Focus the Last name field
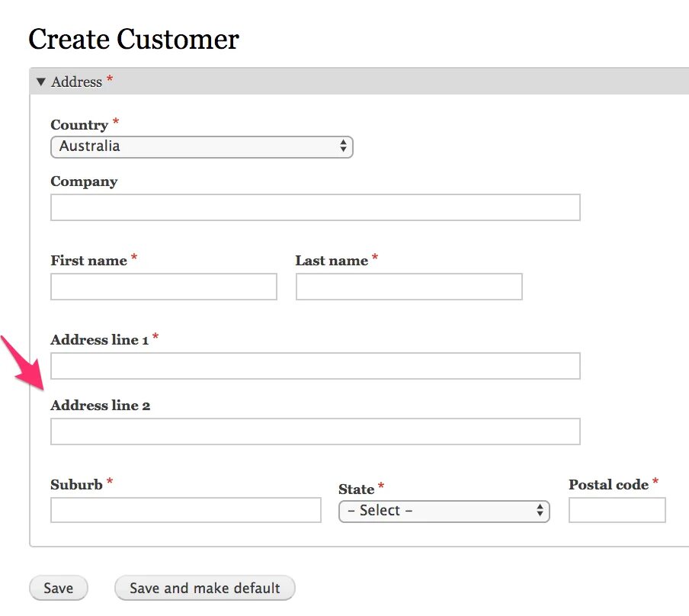Viewport: 689px width, 616px height. click(x=409, y=287)
